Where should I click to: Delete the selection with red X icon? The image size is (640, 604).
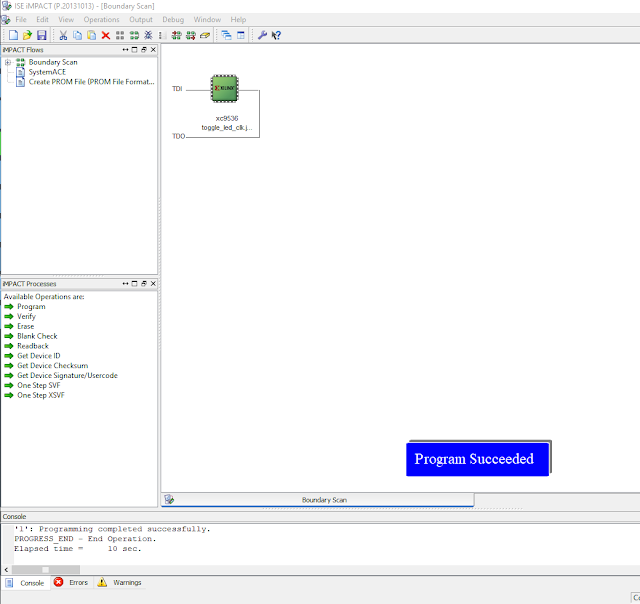(106, 35)
